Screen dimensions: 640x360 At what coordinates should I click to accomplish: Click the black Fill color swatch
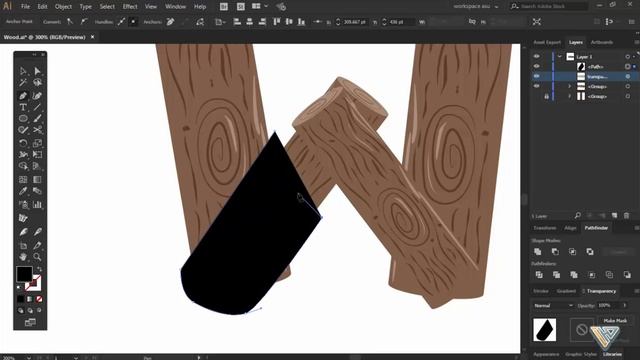pos(24,274)
